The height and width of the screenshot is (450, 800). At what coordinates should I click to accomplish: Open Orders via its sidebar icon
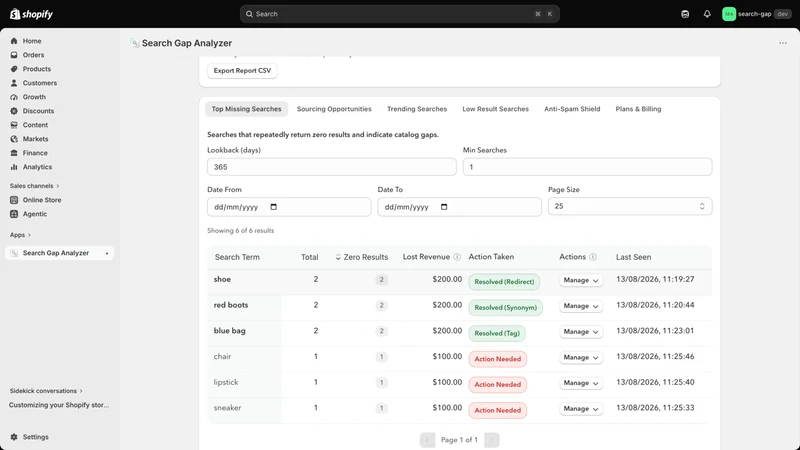click(14, 55)
